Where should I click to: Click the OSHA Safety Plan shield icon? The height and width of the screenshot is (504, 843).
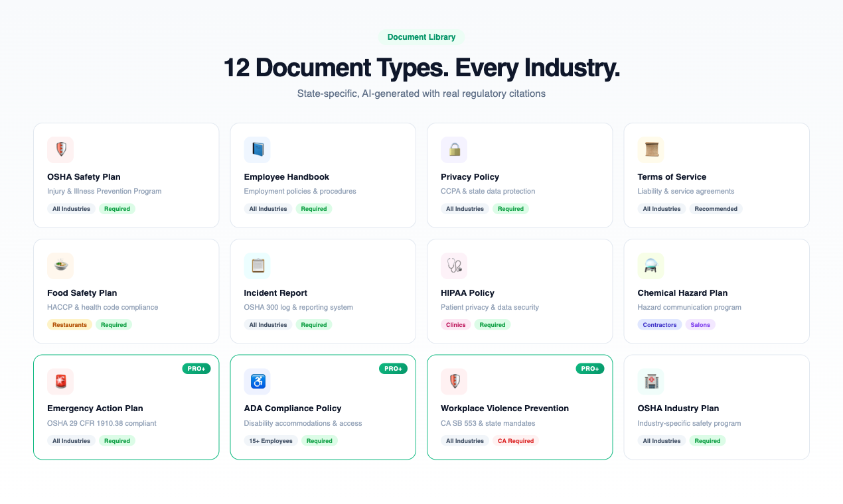click(60, 150)
